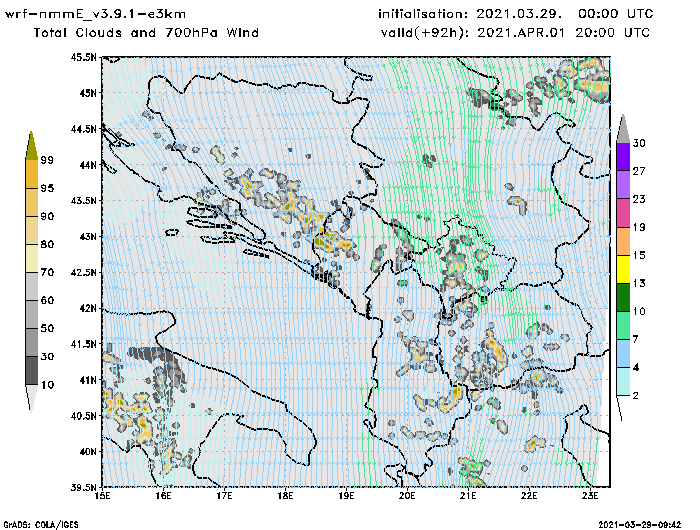Pick the 23–27 light purple wind swatch

(x=623, y=185)
